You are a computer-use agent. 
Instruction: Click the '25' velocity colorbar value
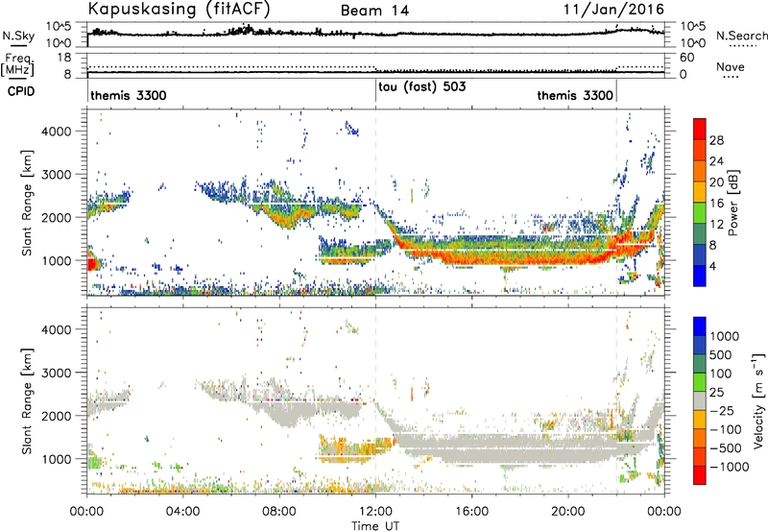click(717, 393)
